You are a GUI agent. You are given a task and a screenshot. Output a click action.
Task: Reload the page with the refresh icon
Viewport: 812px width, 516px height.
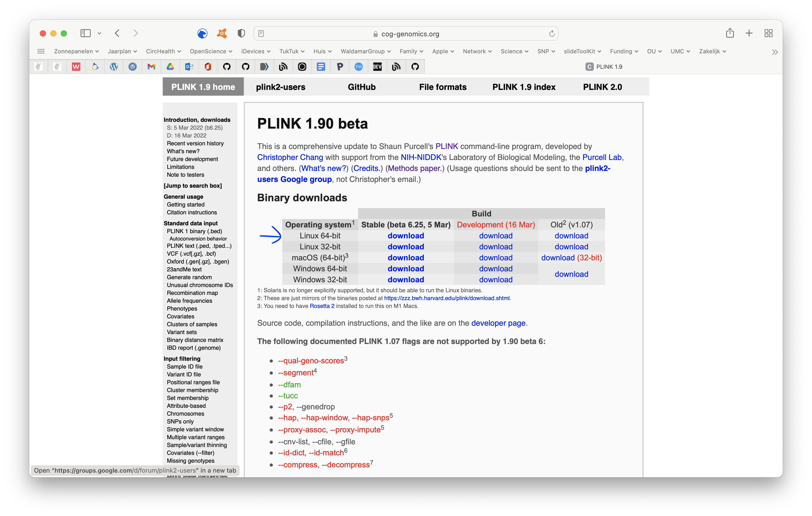(x=552, y=33)
